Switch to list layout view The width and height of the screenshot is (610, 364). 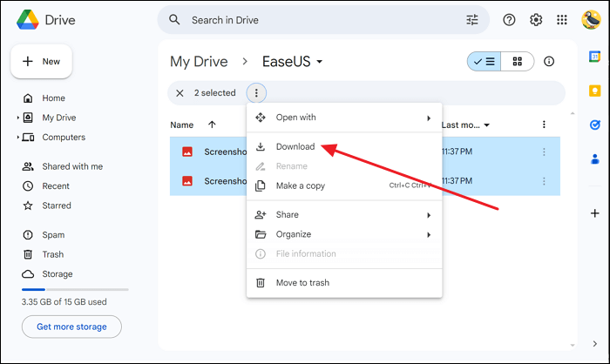coord(484,62)
